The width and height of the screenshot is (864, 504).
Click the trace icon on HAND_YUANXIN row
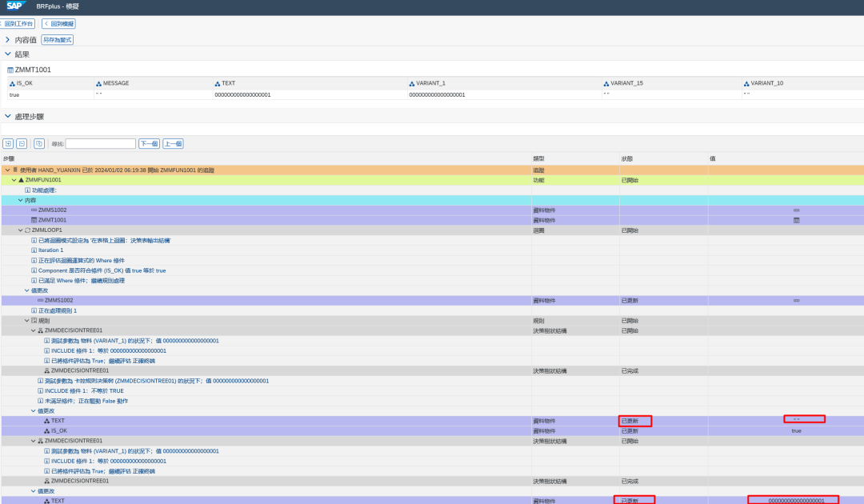(x=15, y=170)
